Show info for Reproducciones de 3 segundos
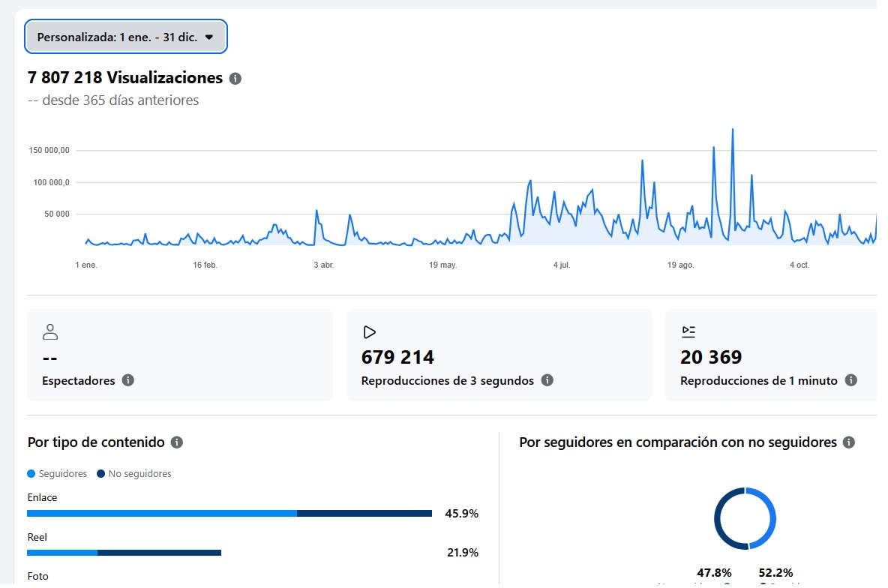This screenshot has width=888, height=588. pos(547,380)
